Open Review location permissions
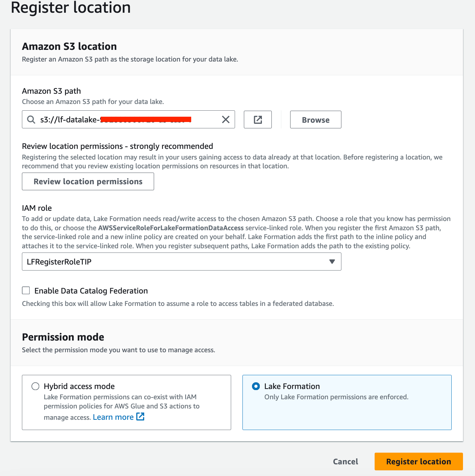 point(88,181)
